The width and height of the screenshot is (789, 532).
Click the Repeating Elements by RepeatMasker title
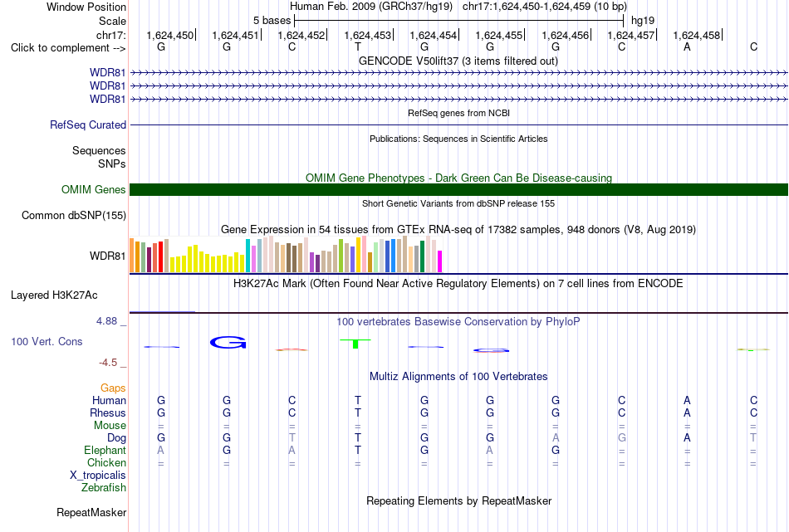458,500
